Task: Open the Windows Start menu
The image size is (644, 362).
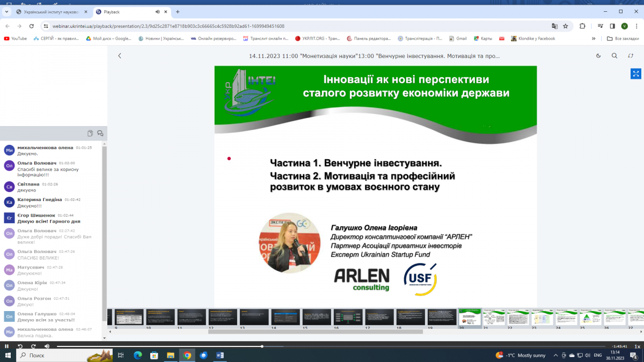Action: [8, 355]
